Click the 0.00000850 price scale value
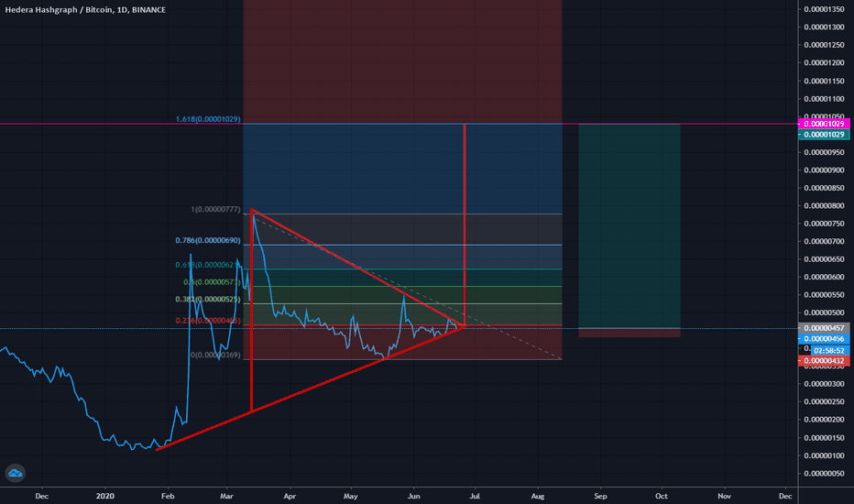Screen dimensions: 854x504 click(824, 188)
